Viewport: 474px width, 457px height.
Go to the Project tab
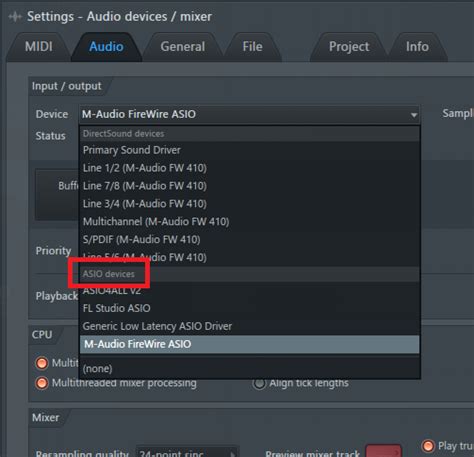(x=349, y=47)
